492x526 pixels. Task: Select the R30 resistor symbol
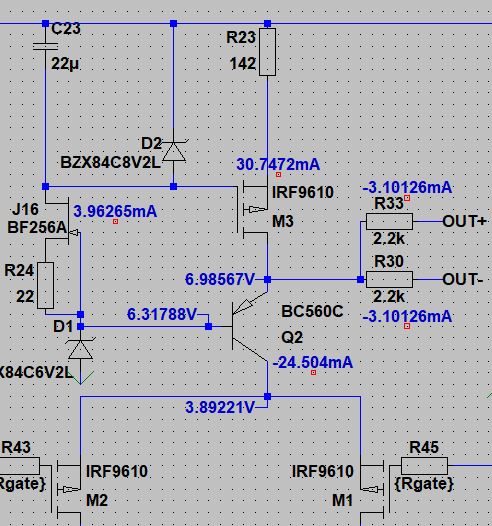click(389, 279)
